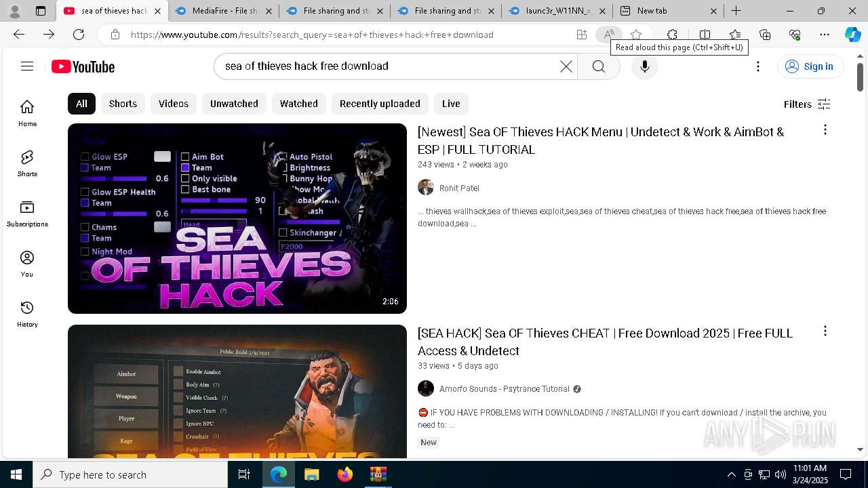Screen dimensions: 868x488
Task: Switch to the MediaFire browser tab
Action: (224, 11)
